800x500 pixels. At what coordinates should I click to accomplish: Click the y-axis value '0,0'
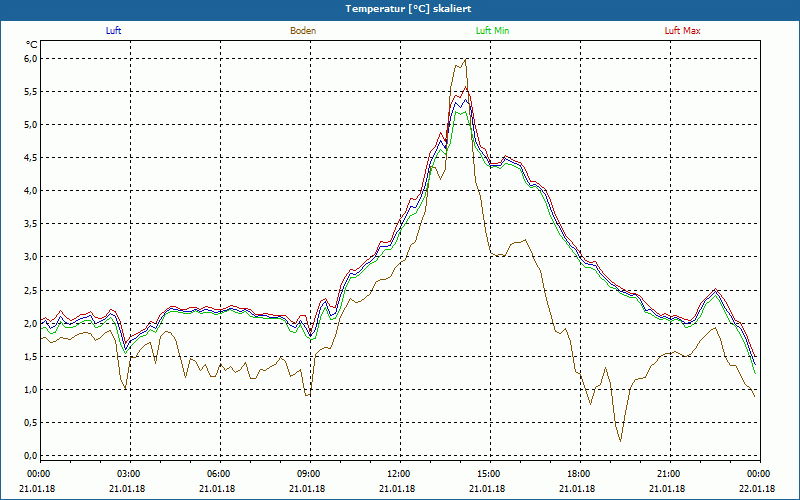coord(31,456)
